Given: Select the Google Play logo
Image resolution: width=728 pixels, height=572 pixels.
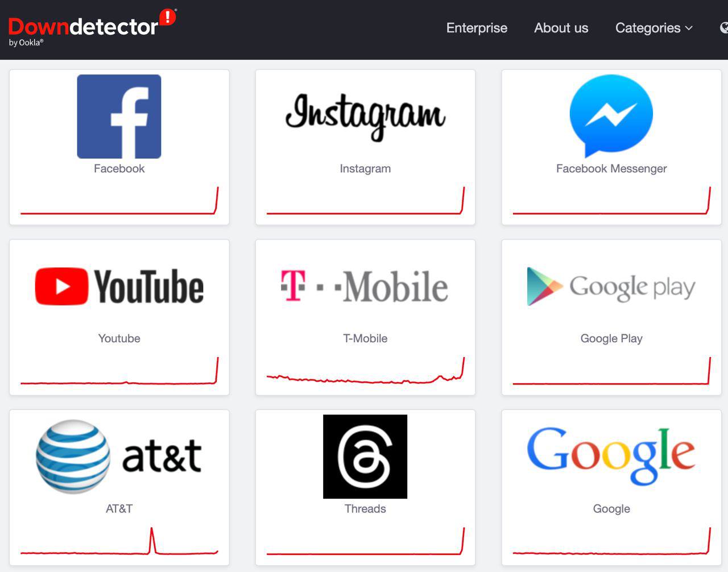Looking at the screenshot, I should click(x=611, y=286).
